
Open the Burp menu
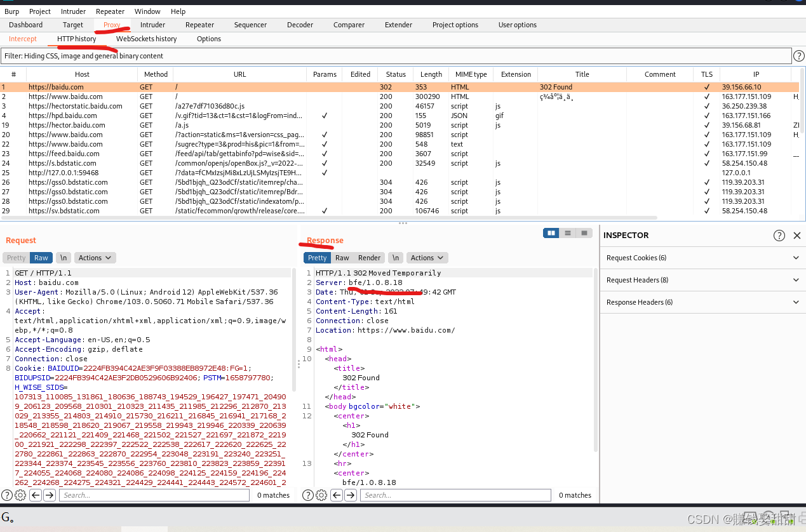click(12, 11)
